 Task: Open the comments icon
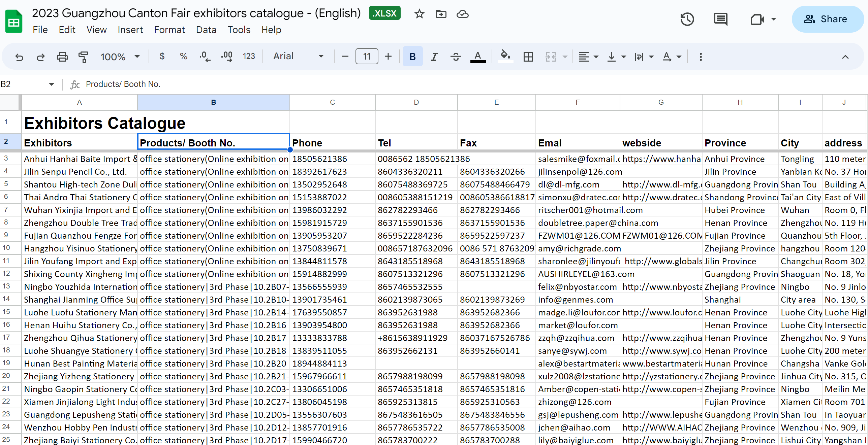[720, 19]
